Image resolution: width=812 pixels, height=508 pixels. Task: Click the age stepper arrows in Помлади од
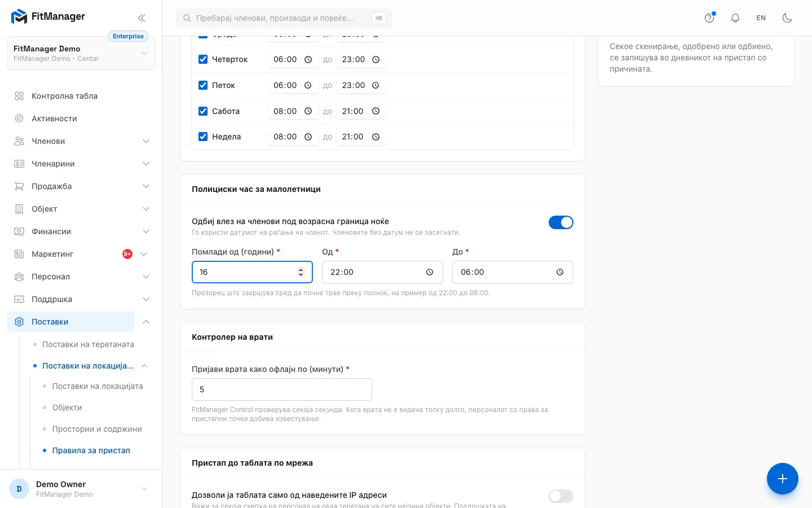[x=301, y=272]
